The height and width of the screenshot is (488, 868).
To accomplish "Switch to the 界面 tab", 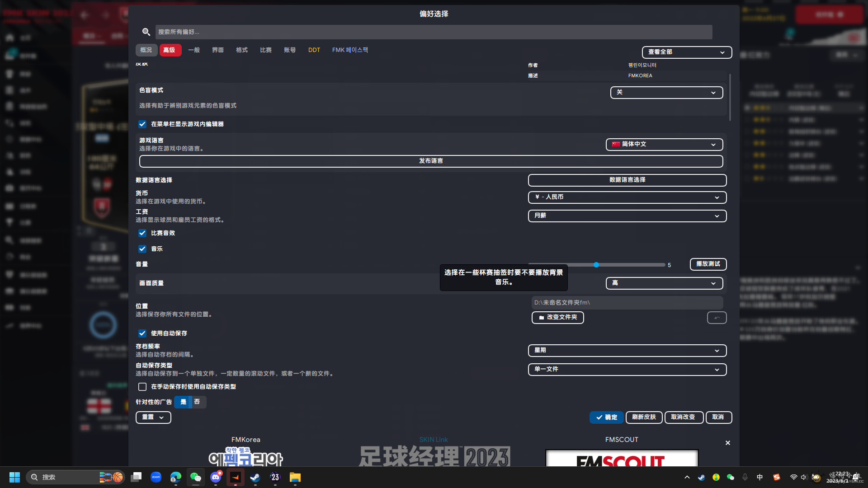I will click(x=217, y=50).
